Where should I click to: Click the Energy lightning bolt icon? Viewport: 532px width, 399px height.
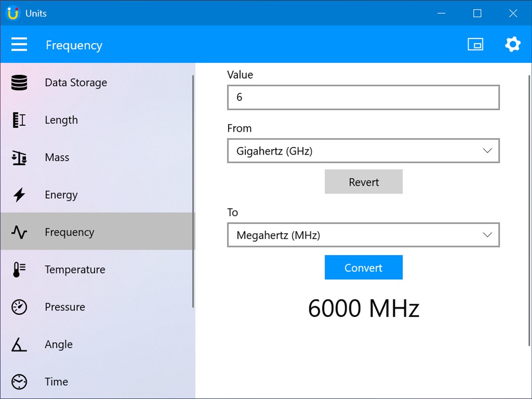point(19,195)
